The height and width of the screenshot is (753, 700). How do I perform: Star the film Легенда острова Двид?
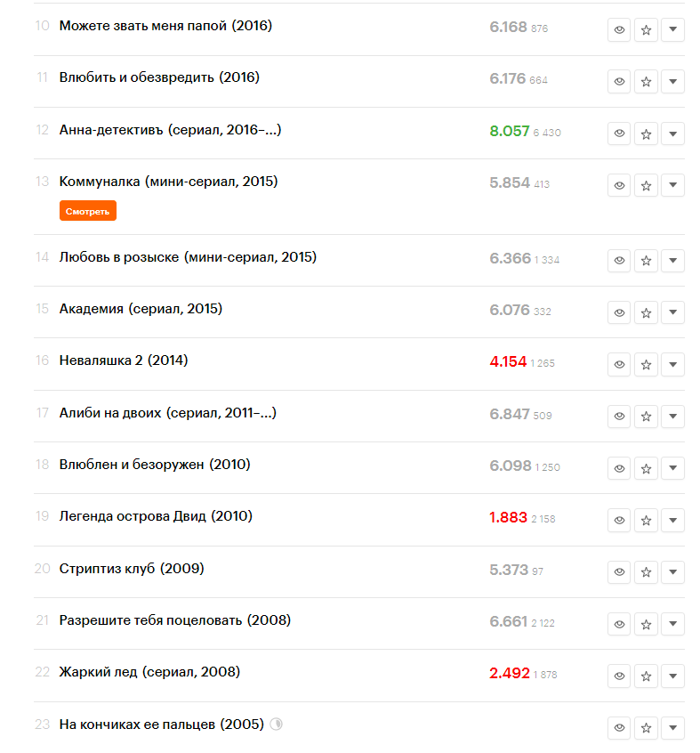pos(646,519)
